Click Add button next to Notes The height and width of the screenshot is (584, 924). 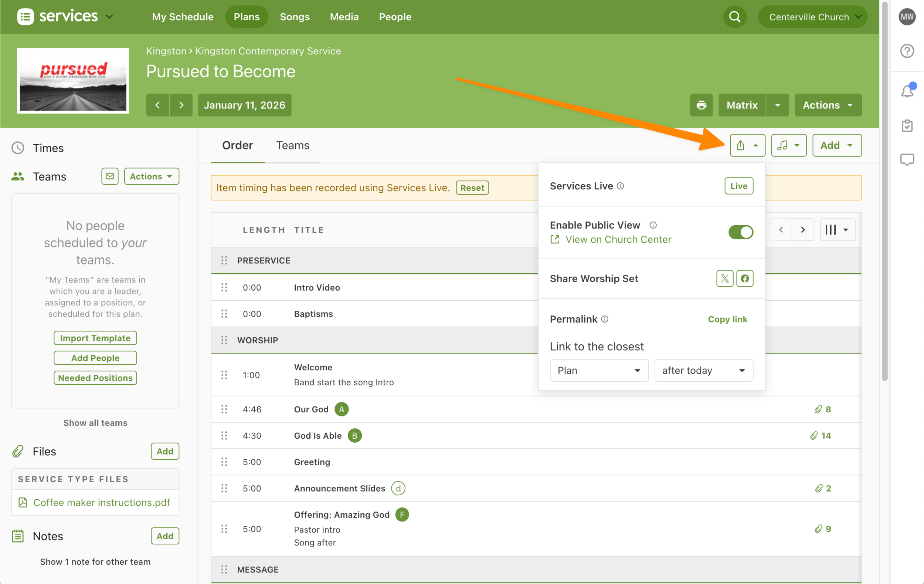pyautogui.click(x=164, y=536)
